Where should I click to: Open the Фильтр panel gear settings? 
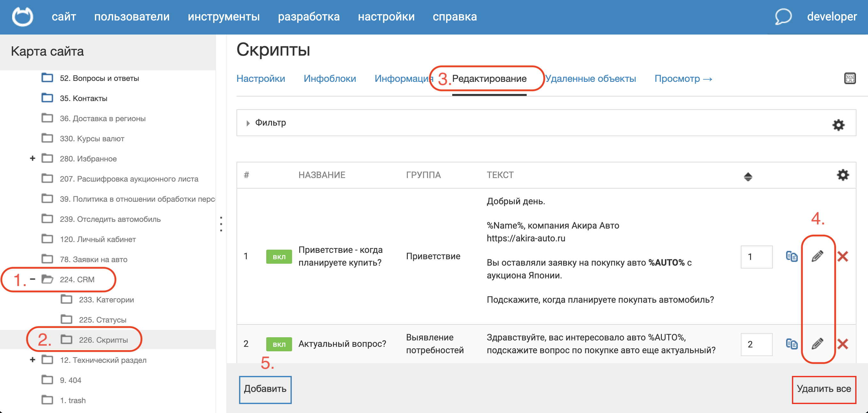838,125
